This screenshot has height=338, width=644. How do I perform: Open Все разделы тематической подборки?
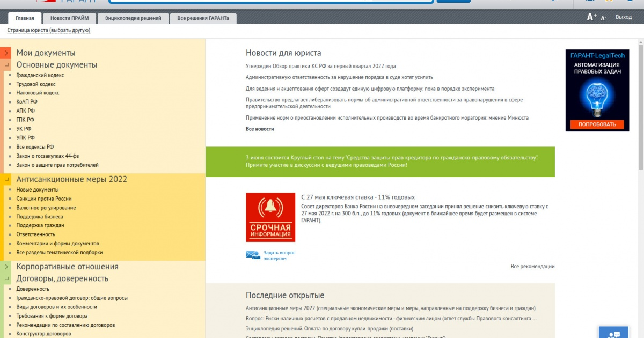pos(60,252)
